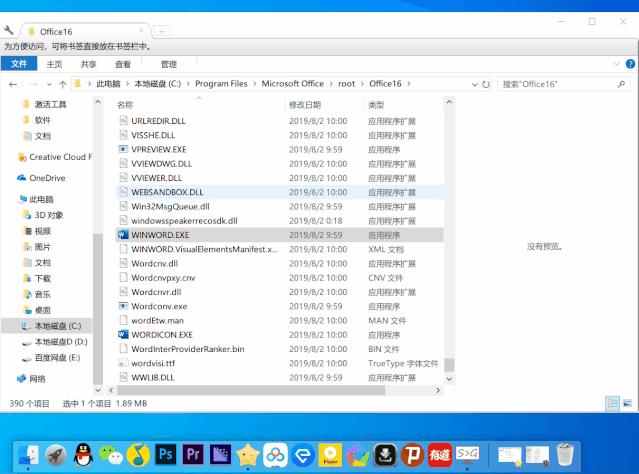The height and width of the screenshot is (474, 639).
Task: Select the URLREDIR.DLL file row
Action: (280, 121)
